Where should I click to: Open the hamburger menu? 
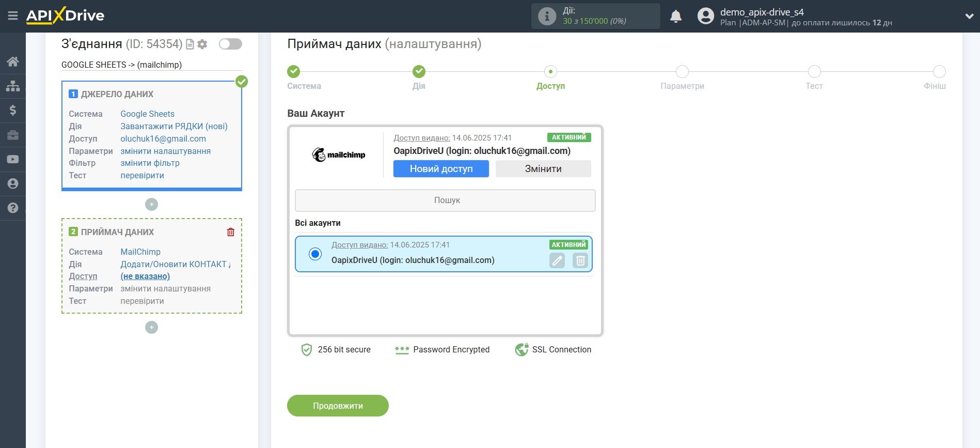click(13, 16)
